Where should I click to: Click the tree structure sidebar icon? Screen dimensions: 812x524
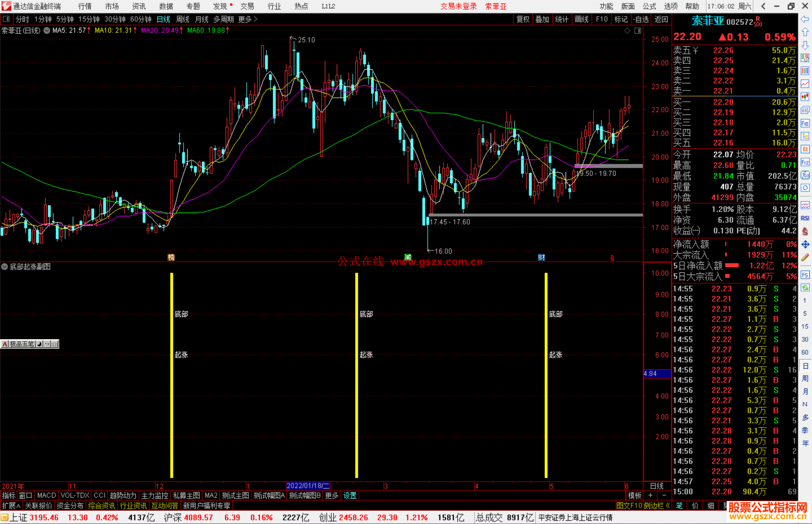pos(805,136)
